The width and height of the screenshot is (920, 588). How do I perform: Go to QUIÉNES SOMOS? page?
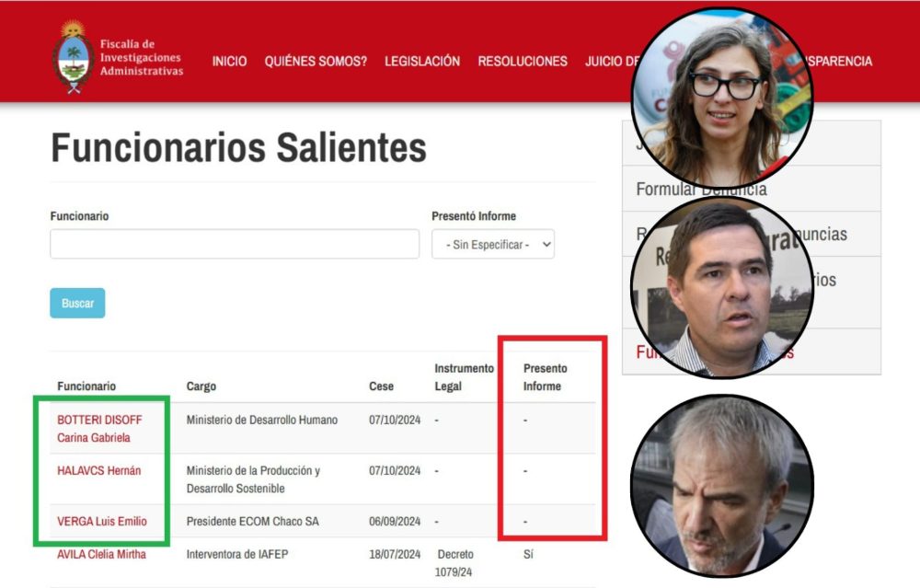coord(316,62)
